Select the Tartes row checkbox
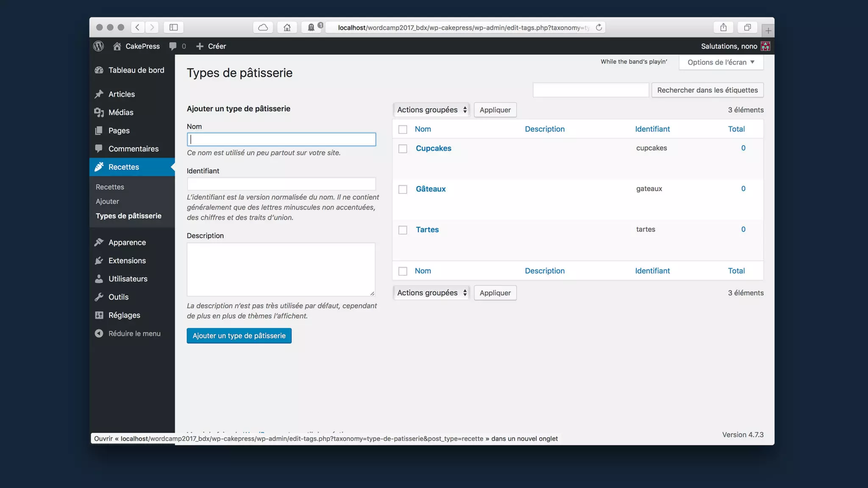The height and width of the screenshot is (488, 868). point(403,230)
